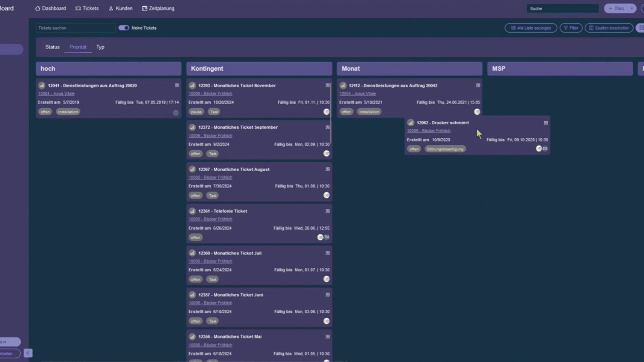644x362 pixels.
Task: Open customer link 10004 - Aqua Vitale in hoch column
Action: click(56, 94)
